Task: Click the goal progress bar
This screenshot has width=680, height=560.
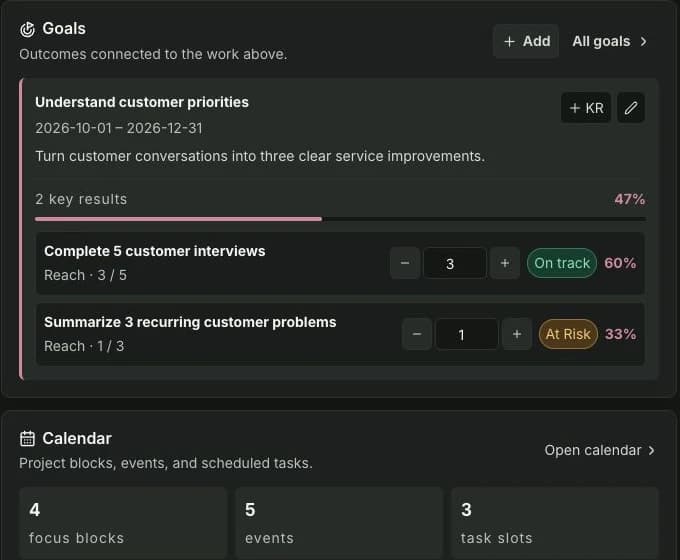Action: 340,219
